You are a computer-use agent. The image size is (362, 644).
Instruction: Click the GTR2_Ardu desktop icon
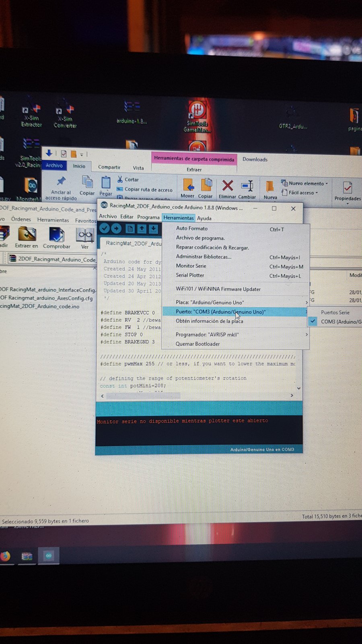click(x=293, y=117)
